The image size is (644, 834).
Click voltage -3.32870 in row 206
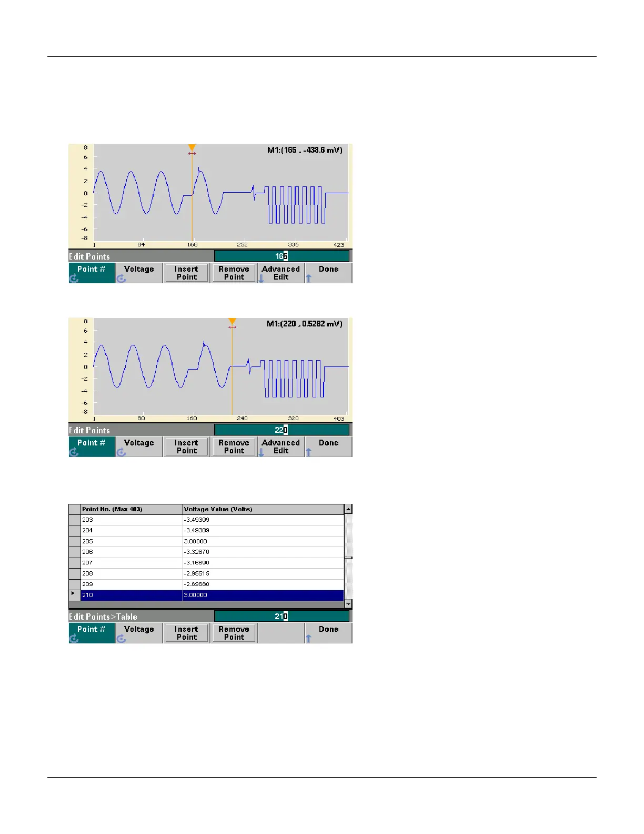click(x=263, y=552)
